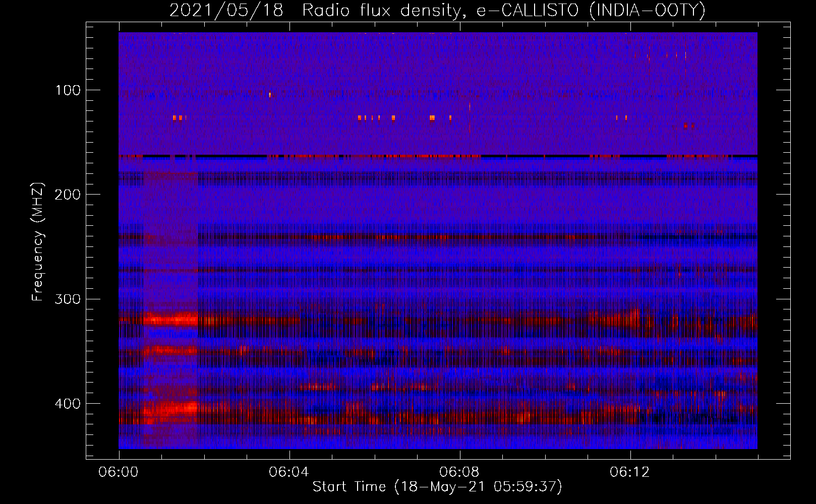816x504 pixels.
Task: Click the 06:00 time tick label
Action: coord(119,472)
